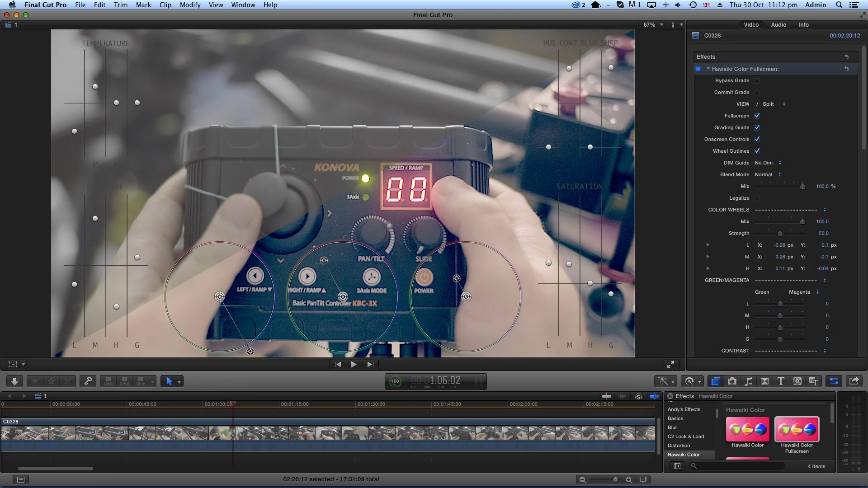Open the Trim menu
Screen dimensions: 868x488
(x=120, y=5)
